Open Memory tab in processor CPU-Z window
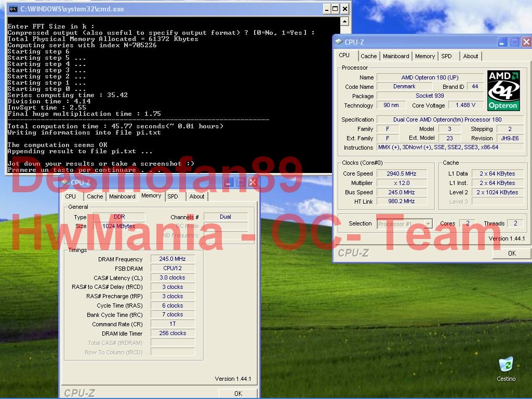The height and width of the screenshot is (399, 532). [x=425, y=56]
